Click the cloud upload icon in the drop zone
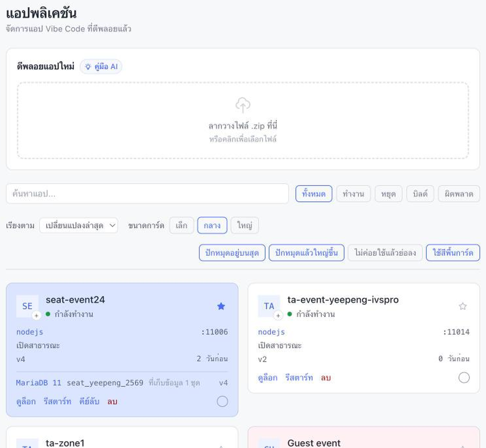486x448 pixels. pos(243,105)
